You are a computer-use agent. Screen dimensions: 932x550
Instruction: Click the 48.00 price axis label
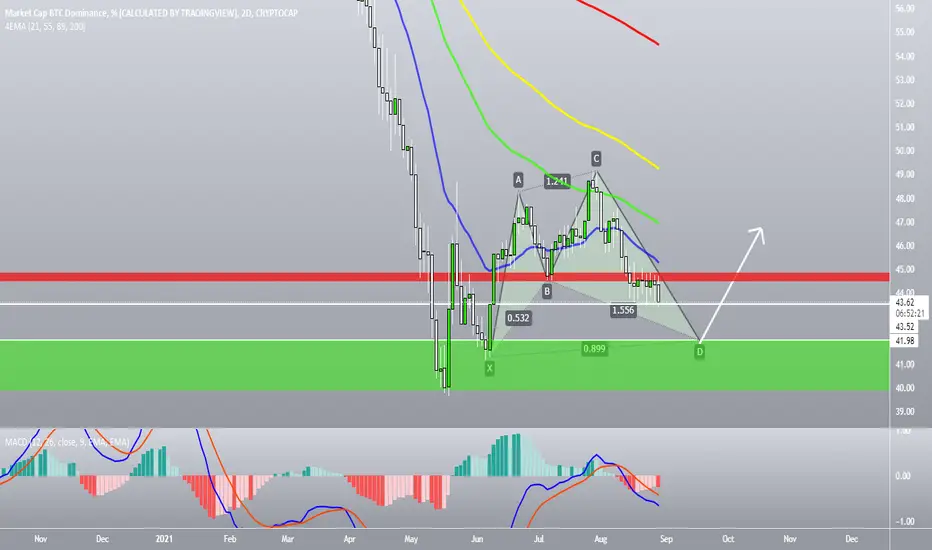905,199
